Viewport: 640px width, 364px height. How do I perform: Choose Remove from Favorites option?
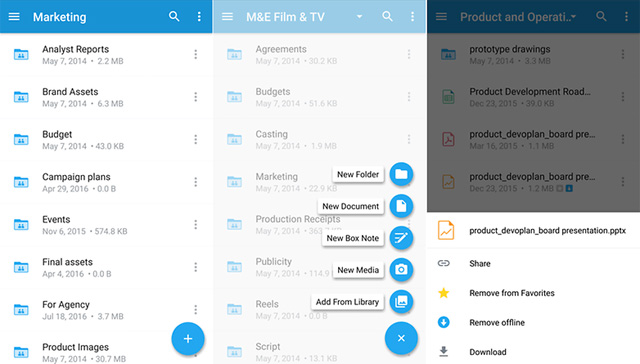[x=533, y=293]
